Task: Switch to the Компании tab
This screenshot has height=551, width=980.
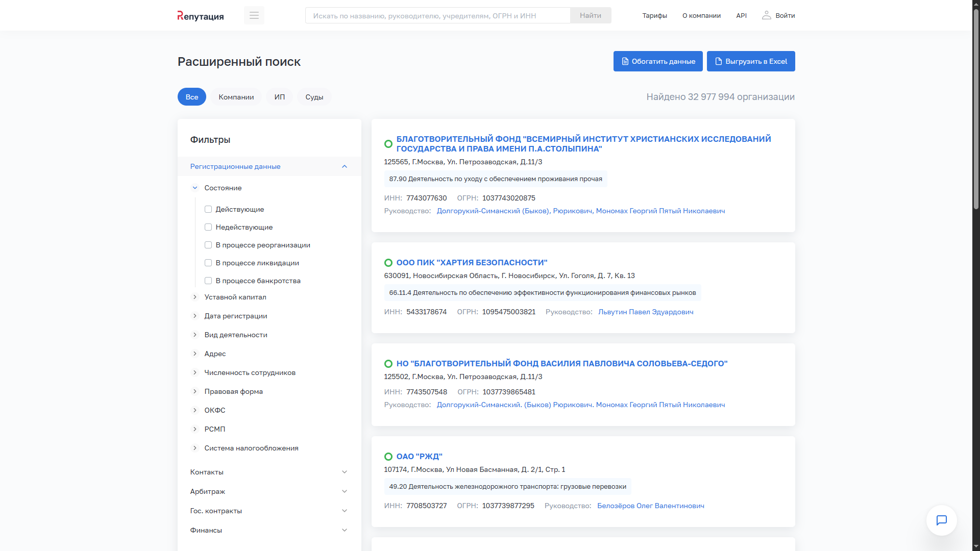Action: [236, 97]
